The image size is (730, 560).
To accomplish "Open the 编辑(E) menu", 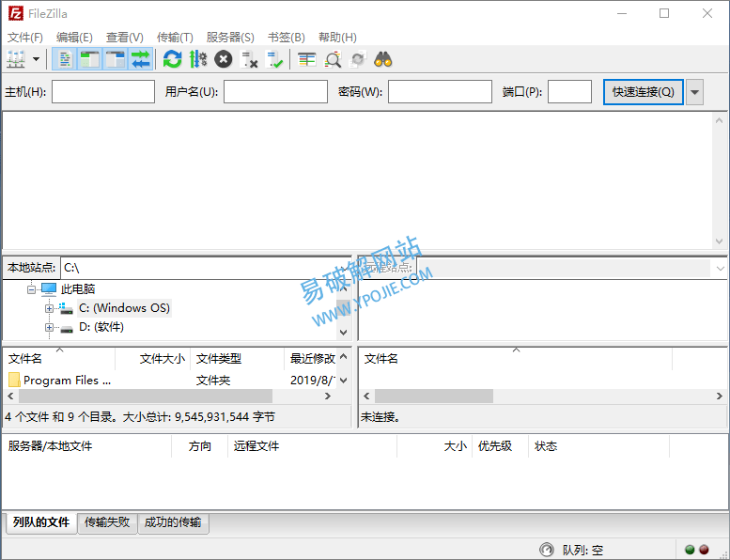I will tap(74, 38).
